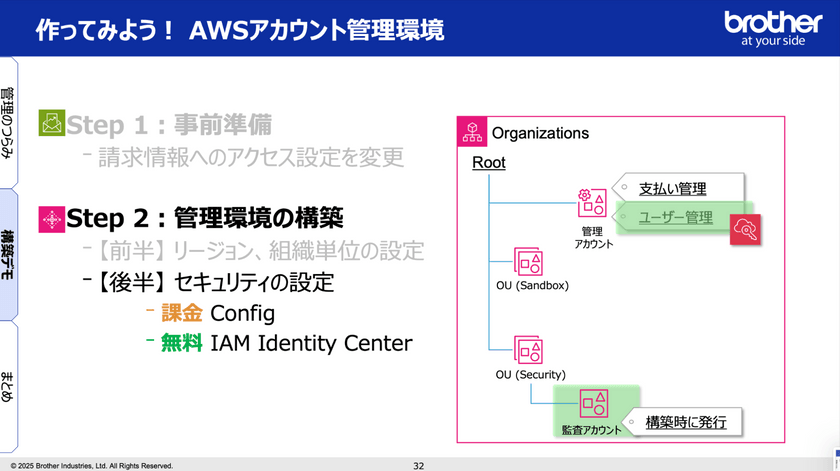Click the underlined Root link
This screenshot has width=840, height=471.
(x=489, y=162)
